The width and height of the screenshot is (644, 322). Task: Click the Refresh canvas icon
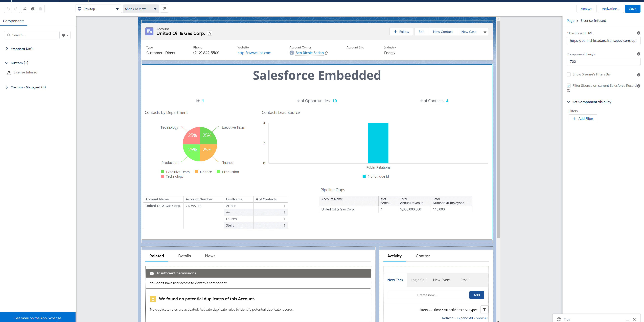pos(164,9)
